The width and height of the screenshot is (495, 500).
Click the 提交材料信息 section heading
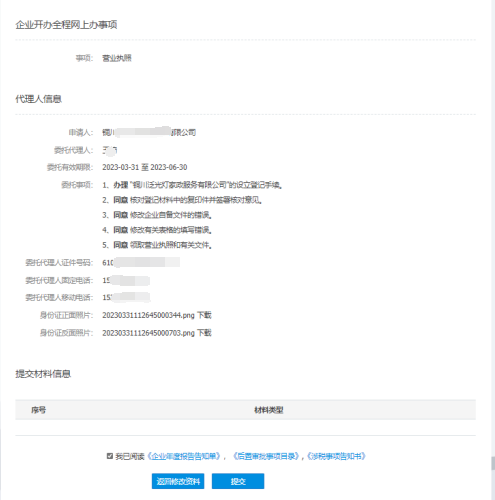click(x=43, y=374)
